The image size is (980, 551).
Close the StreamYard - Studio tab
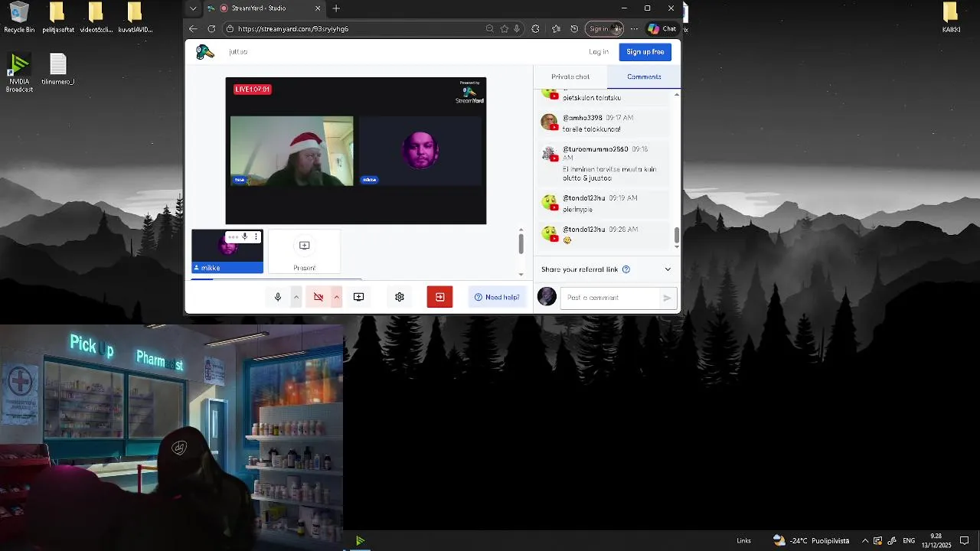pyautogui.click(x=318, y=8)
